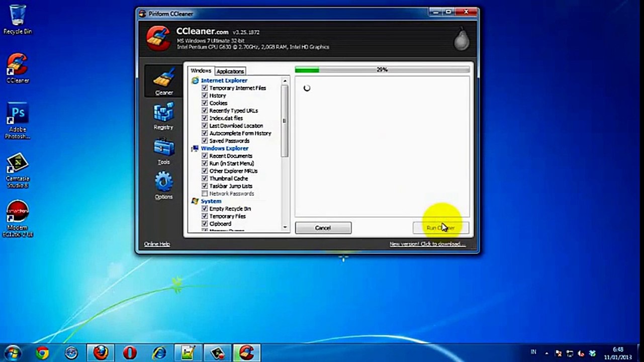Uncheck Recent Documents
Image resolution: width=644 pixels, height=362 pixels.
[x=205, y=156]
